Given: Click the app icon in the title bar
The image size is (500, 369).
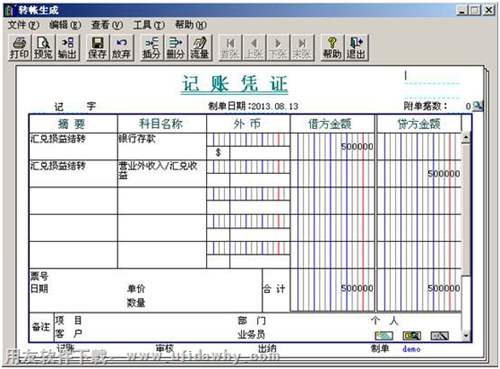Looking at the screenshot, I should [x=10, y=10].
